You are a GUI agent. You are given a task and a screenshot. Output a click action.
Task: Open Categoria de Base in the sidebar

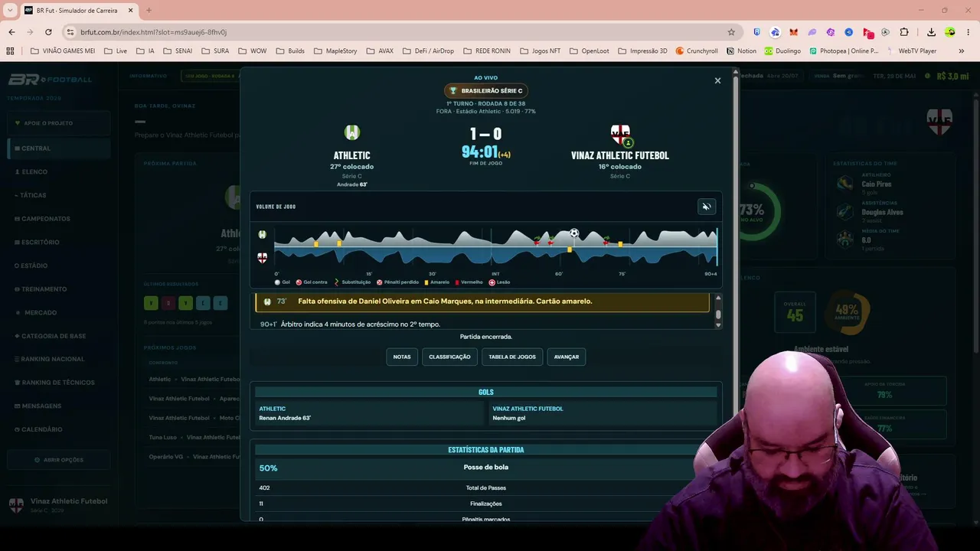(x=59, y=336)
